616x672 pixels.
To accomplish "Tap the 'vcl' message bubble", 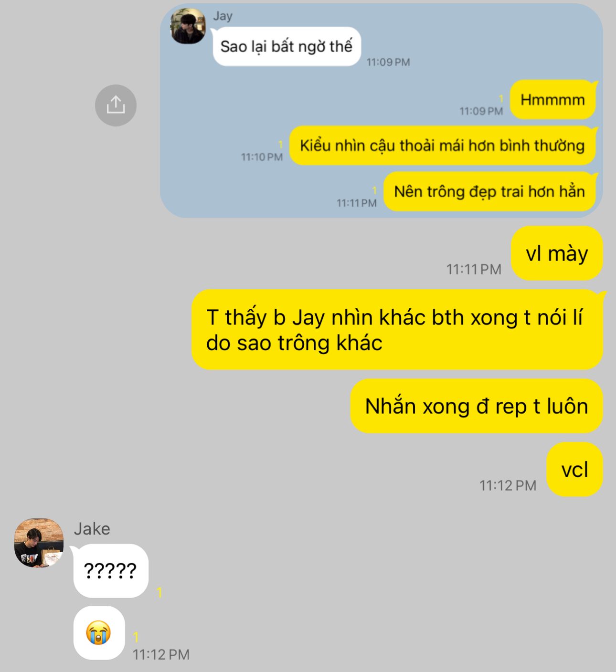I will tap(574, 470).
